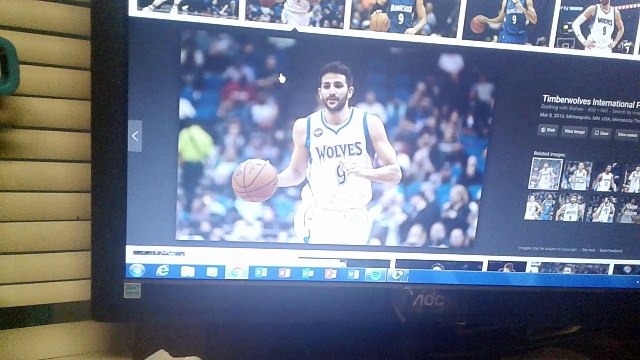This screenshot has width=640, height=360.
Task: Select the second related image thumbnail
Action: 577,176
